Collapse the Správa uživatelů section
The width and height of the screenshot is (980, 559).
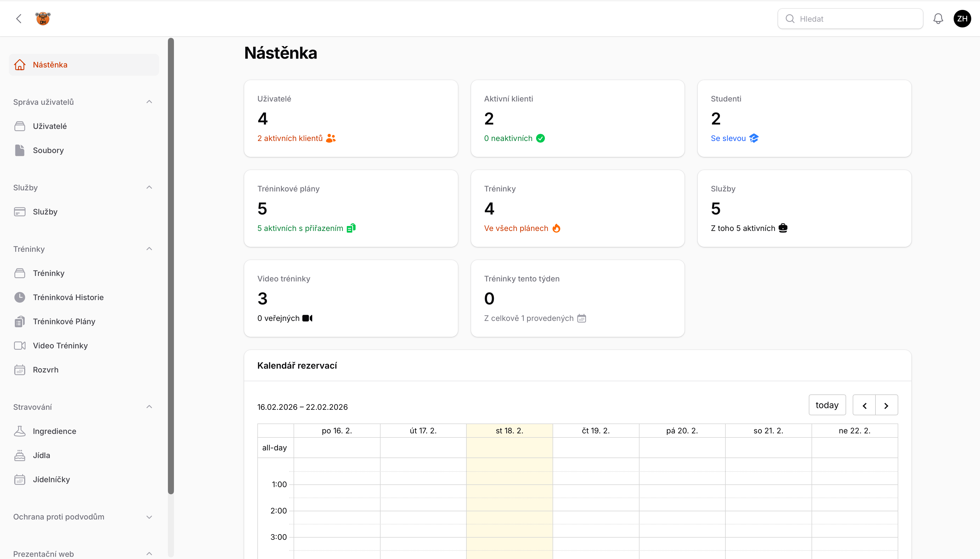pyautogui.click(x=149, y=102)
